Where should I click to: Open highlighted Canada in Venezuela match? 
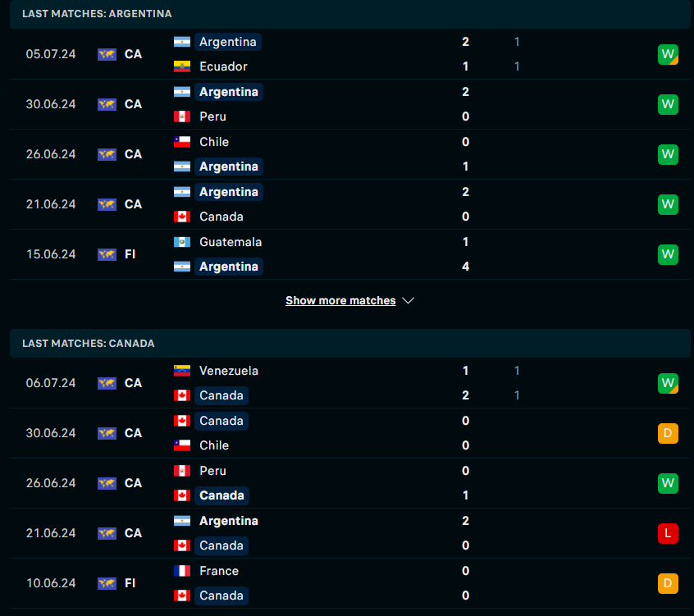[221, 395]
